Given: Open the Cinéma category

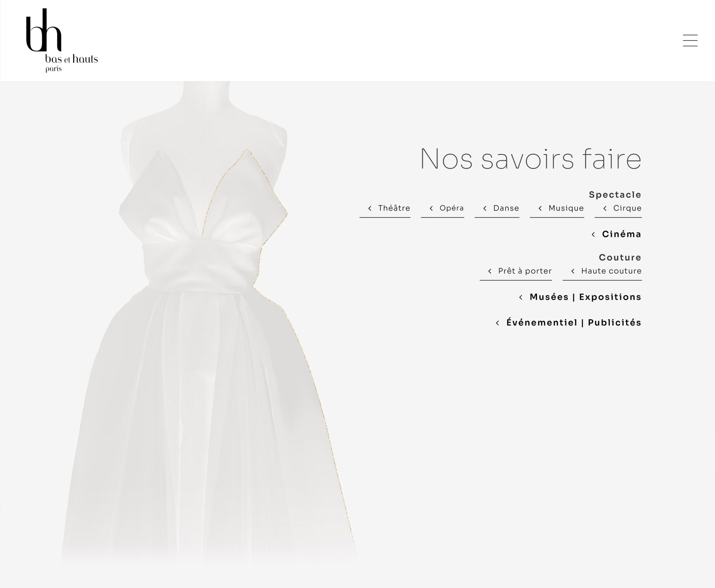Looking at the screenshot, I should pos(621,234).
